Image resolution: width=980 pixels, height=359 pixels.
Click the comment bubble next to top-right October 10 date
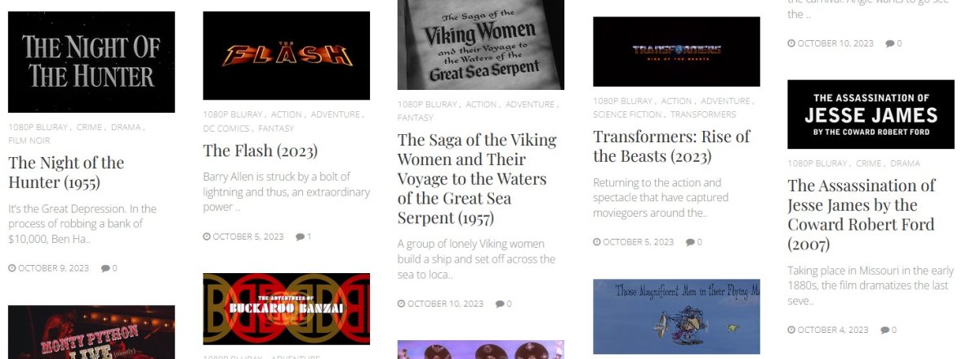890,43
